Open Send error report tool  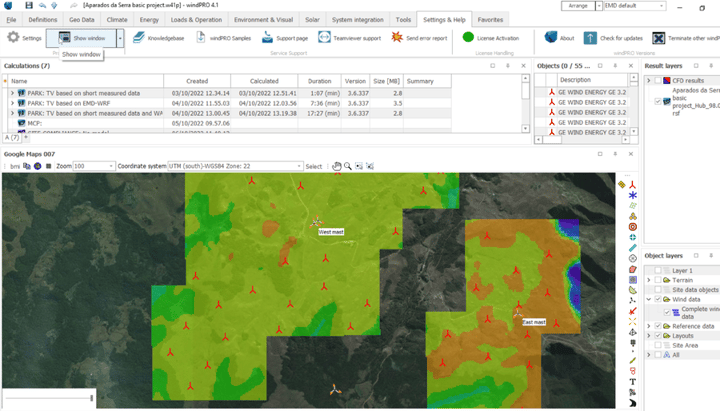pos(419,38)
